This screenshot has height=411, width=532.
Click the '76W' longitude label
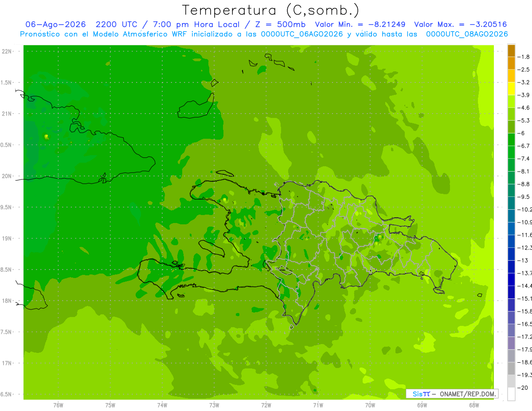[x=58, y=405]
